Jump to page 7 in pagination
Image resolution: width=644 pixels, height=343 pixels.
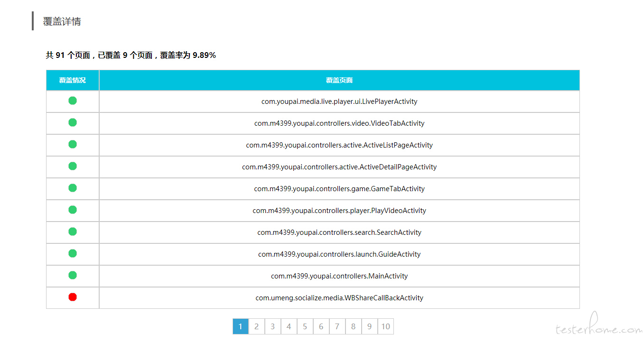(x=337, y=326)
